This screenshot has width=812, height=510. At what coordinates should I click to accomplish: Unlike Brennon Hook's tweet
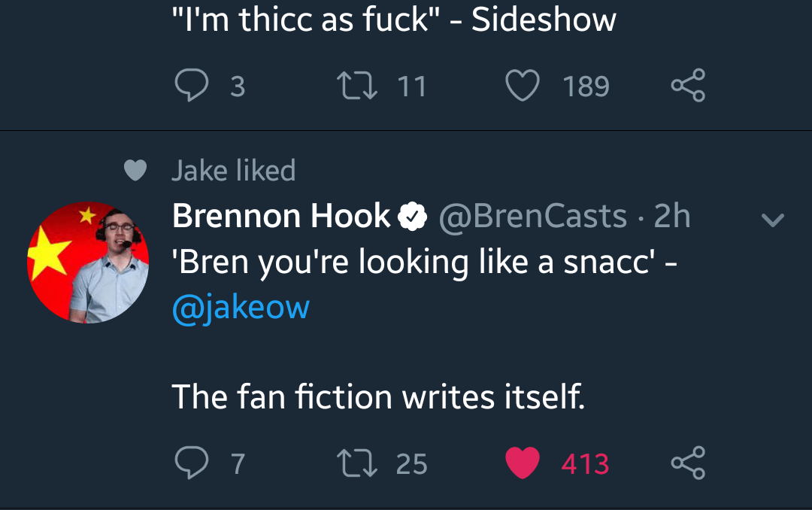pyautogui.click(x=523, y=463)
